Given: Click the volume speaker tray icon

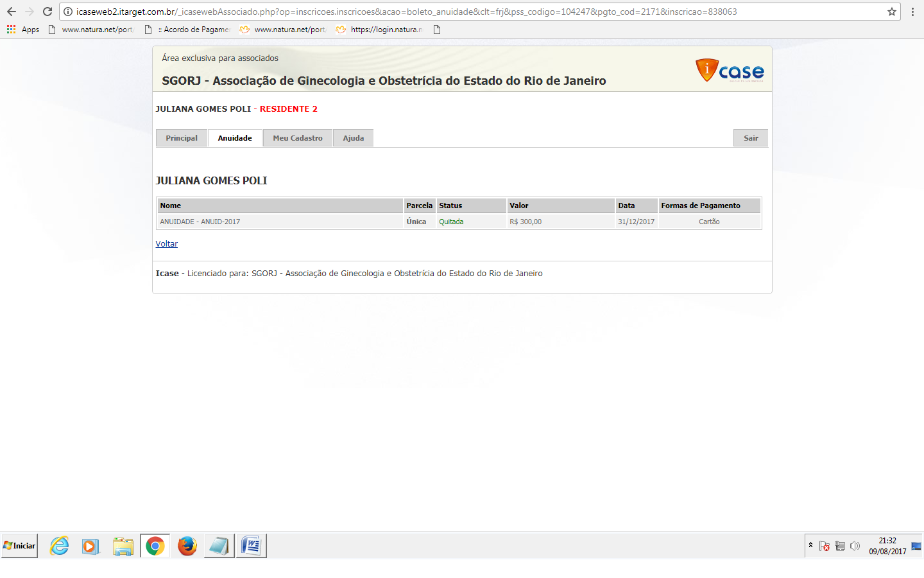Looking at the screenshot, I should point(855,546).
